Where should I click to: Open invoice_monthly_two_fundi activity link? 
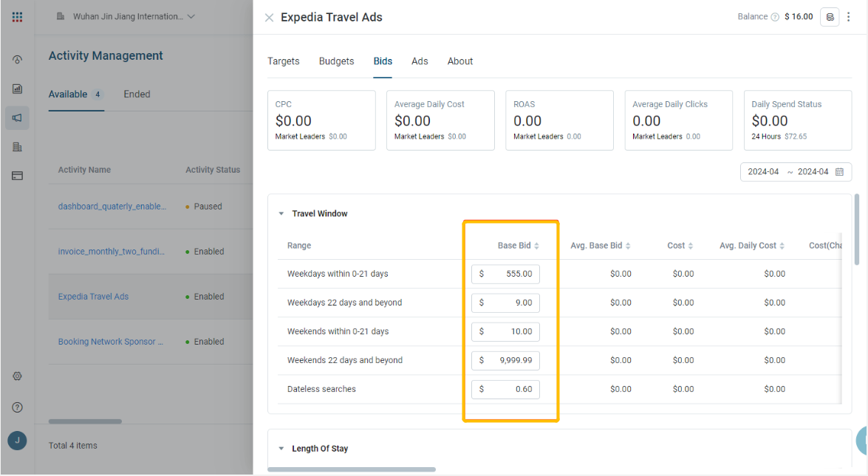pos(112,252)
